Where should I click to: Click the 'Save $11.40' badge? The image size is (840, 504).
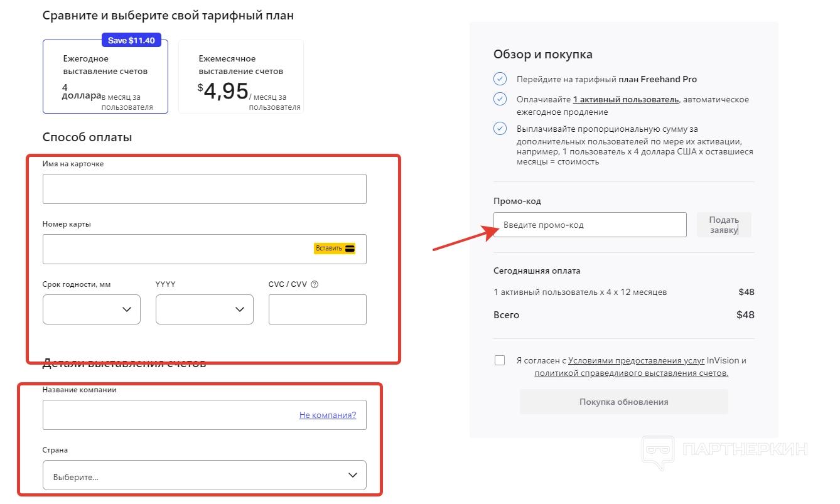point(132,40)
